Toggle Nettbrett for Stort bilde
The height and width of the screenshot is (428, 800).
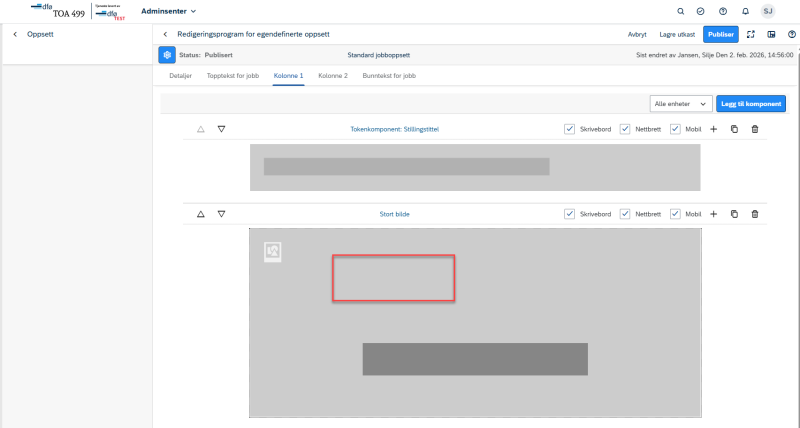coord(625,214)
